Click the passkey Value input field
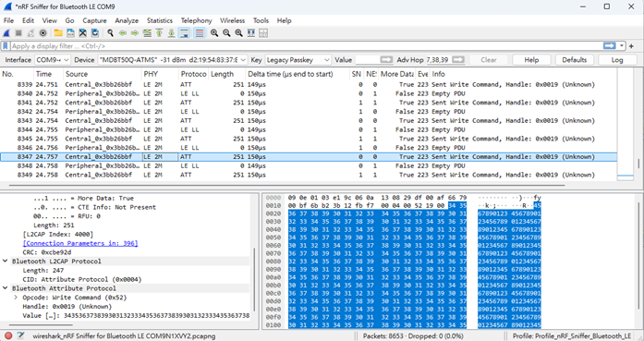644x341 pixels. click(368, 60)
